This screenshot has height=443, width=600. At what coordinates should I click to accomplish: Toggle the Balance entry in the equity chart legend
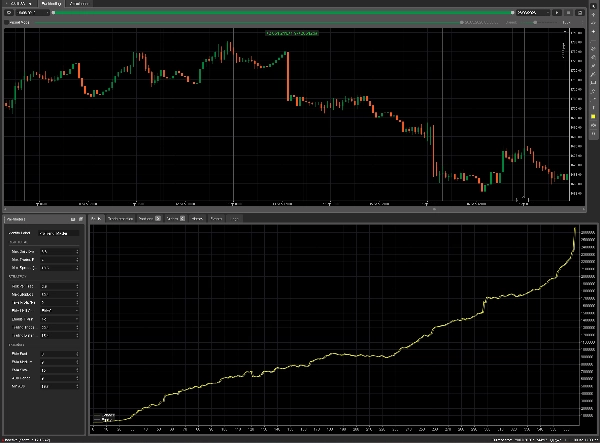pos(104,415)
